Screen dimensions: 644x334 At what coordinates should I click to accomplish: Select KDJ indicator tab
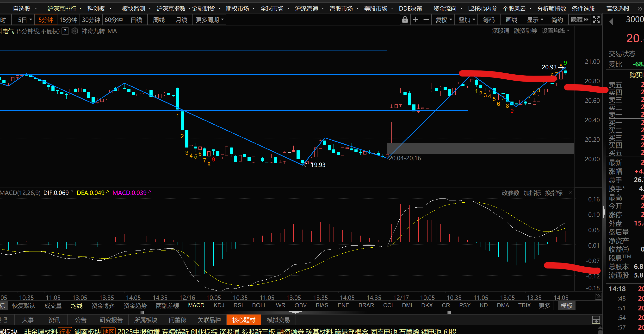(219, 305)
